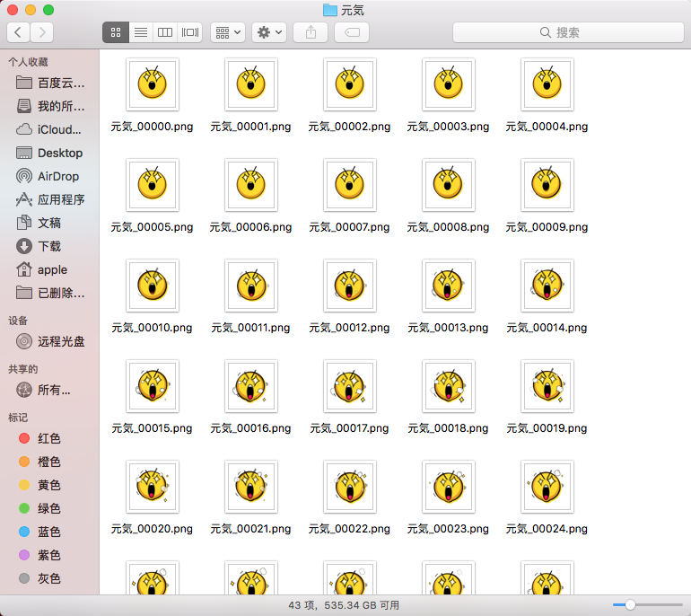Filter by the 红色 red tag
The height and width of the screenshot is (616, 691).
[48, 438]
